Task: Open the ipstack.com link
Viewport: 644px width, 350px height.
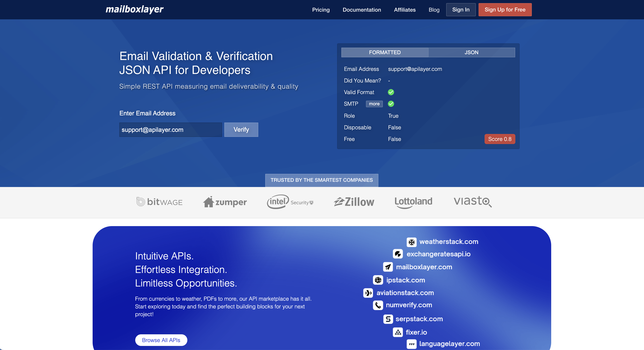Action: point(406,280)
